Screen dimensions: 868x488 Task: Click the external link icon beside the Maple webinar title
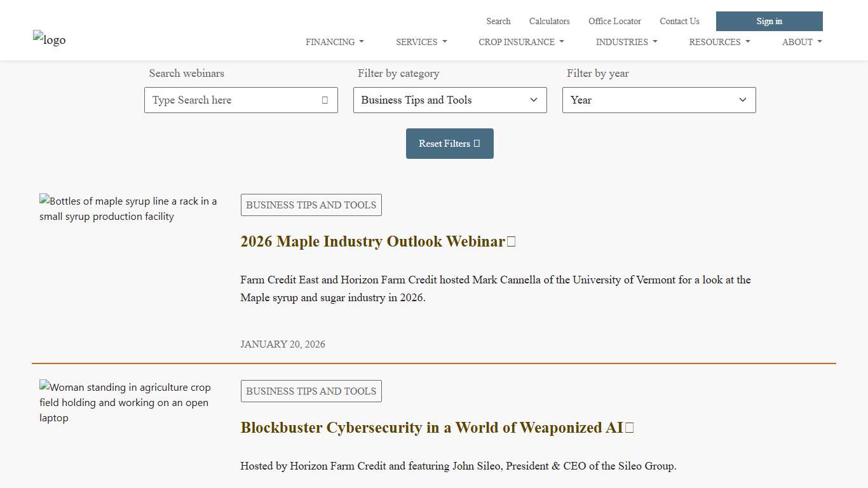pos(512,241)
